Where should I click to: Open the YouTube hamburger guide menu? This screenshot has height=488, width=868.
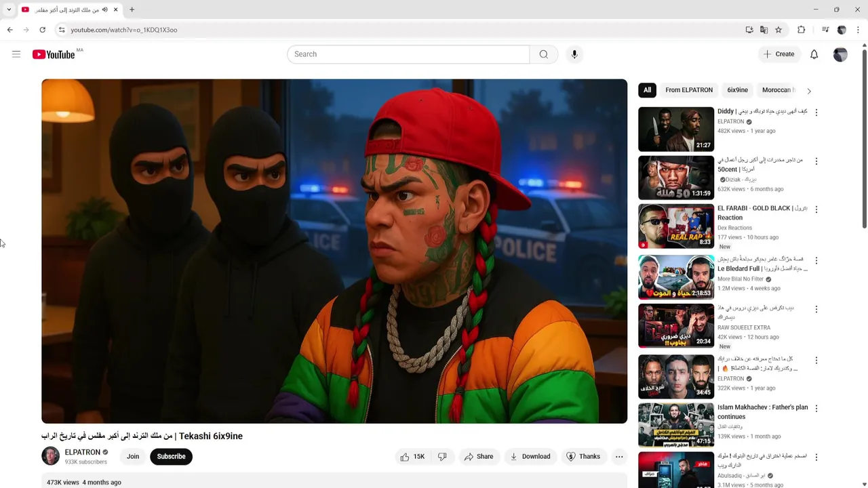[16, 54]
